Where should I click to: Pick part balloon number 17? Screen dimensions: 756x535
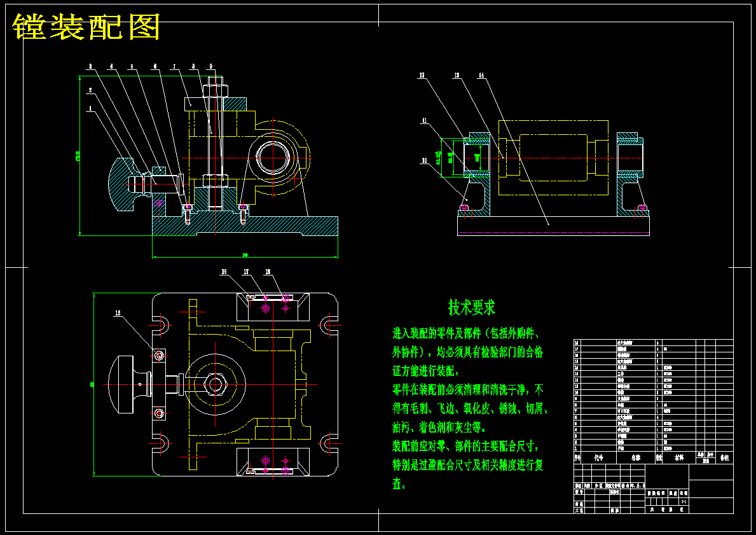(245, 272)
